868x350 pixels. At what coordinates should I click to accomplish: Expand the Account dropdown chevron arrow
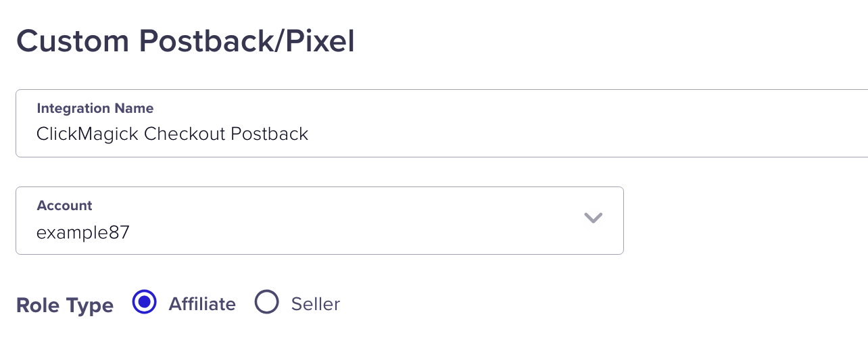click(x=593, y=218)
